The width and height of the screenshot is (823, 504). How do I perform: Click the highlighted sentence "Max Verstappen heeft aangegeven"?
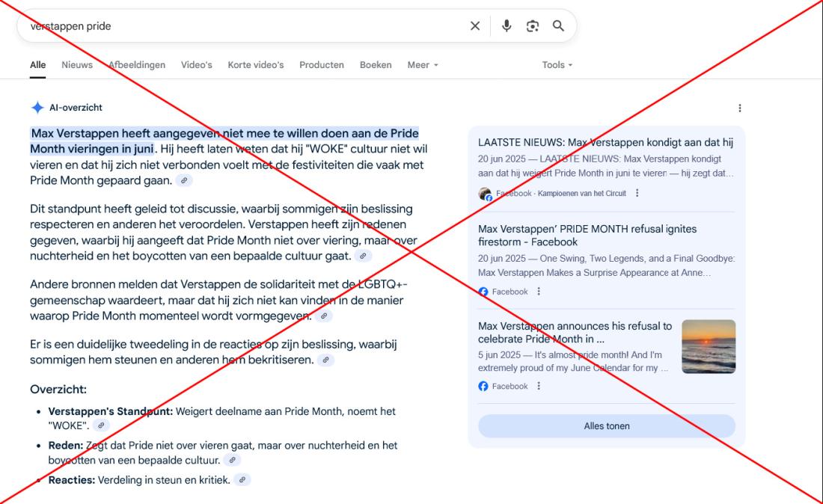coord(224,141)
